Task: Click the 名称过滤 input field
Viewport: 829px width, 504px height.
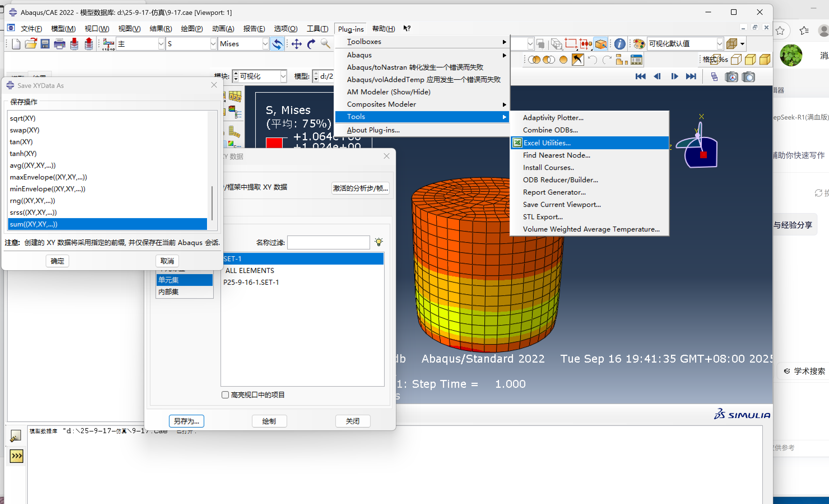Action: click(x=328, y=242)
